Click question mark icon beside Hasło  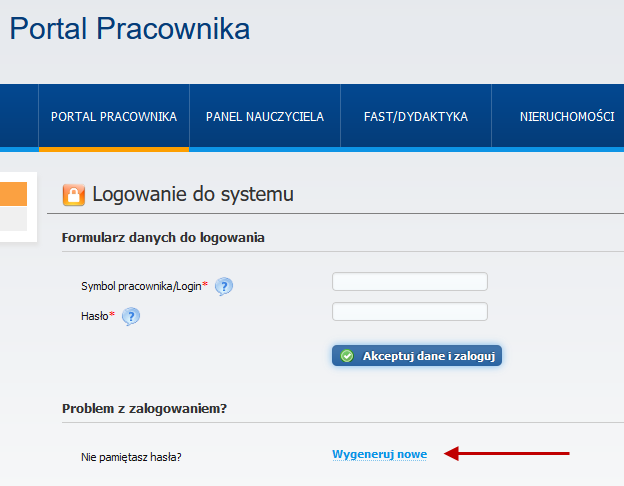(131, 316)
